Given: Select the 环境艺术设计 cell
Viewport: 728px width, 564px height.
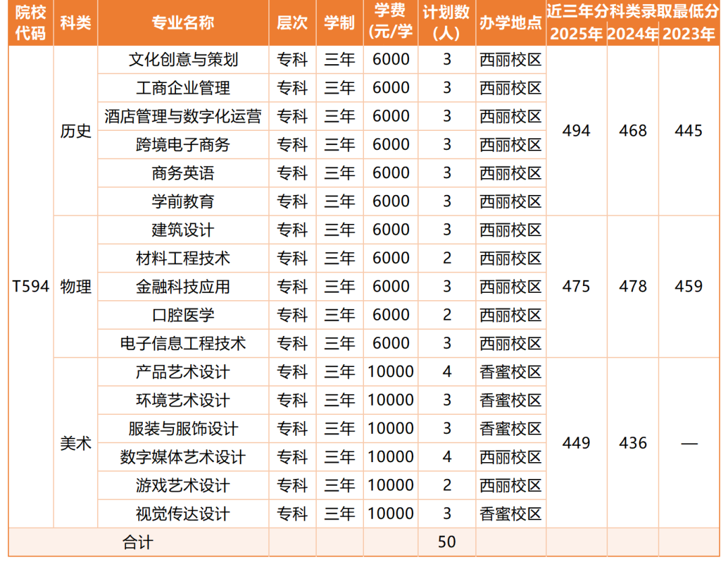Looking at the screenshot, I should [183, 400].
